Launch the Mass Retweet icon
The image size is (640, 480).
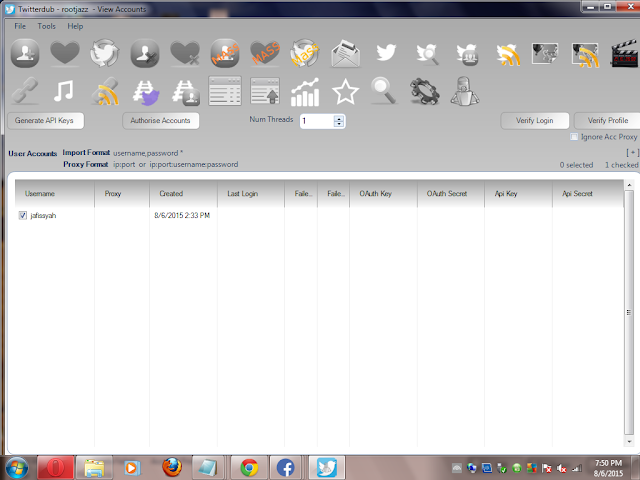coord(305,53)
